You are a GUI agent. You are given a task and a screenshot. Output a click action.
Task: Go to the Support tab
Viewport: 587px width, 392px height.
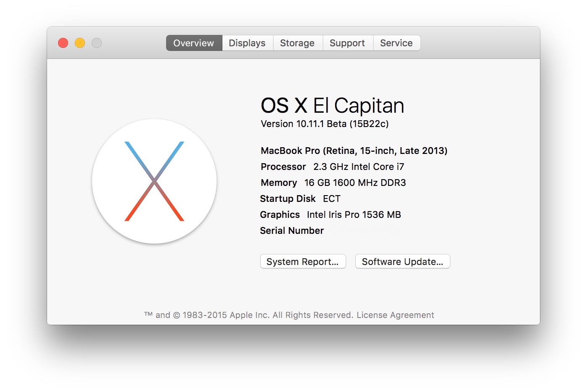[347, 43]
